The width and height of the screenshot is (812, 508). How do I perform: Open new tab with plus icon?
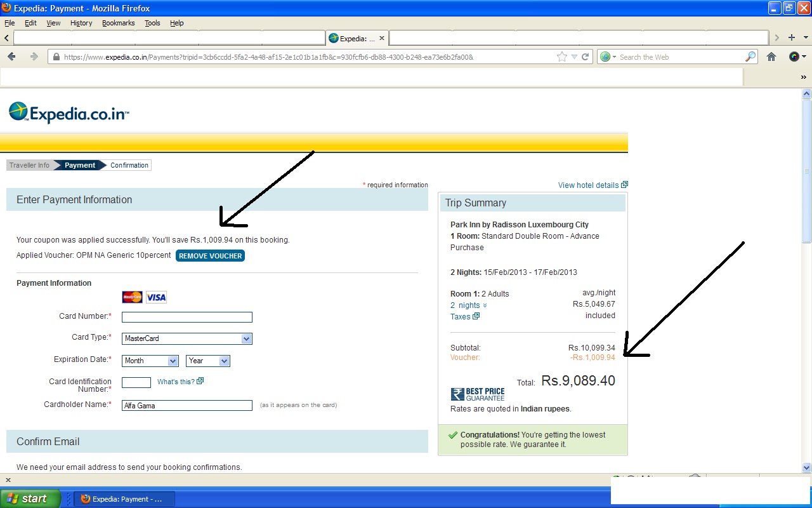(792, 37)
